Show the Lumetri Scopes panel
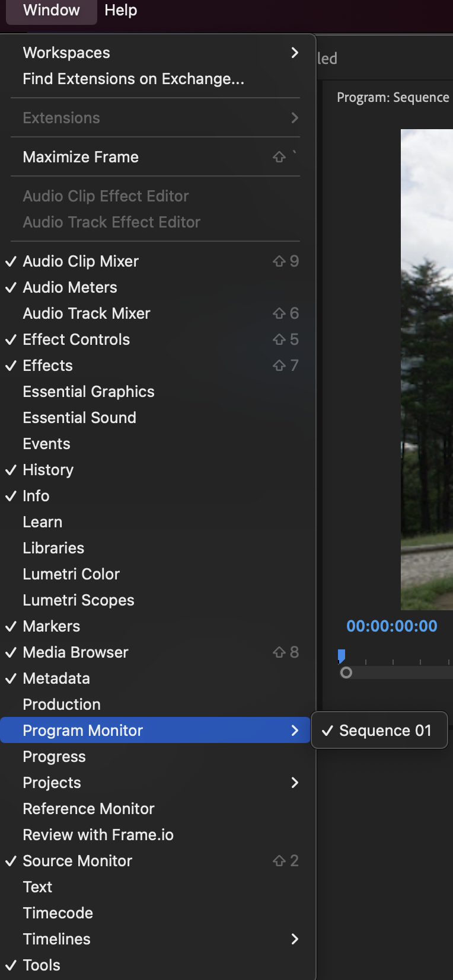This screenshot has width=453, height=980. [x=78, y=600]
